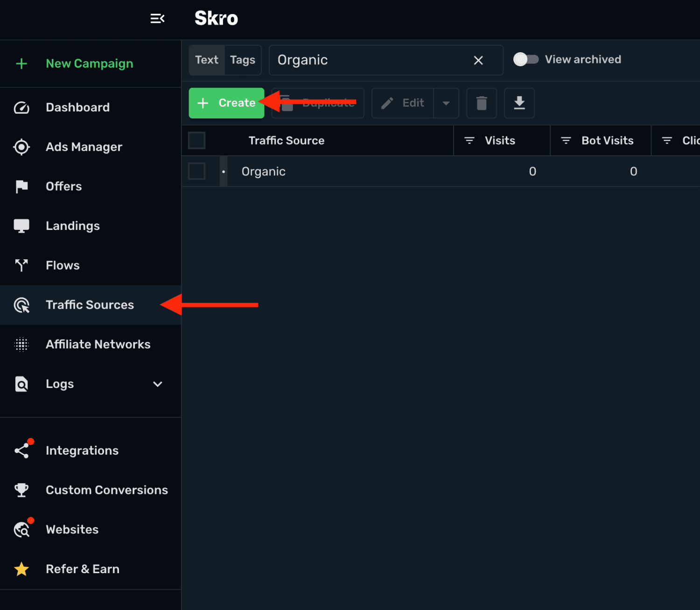This screenshot has height=610, width=700.
Task: Click the Organic row Bot Visits value 0
Action: click(x=633, y=172)
